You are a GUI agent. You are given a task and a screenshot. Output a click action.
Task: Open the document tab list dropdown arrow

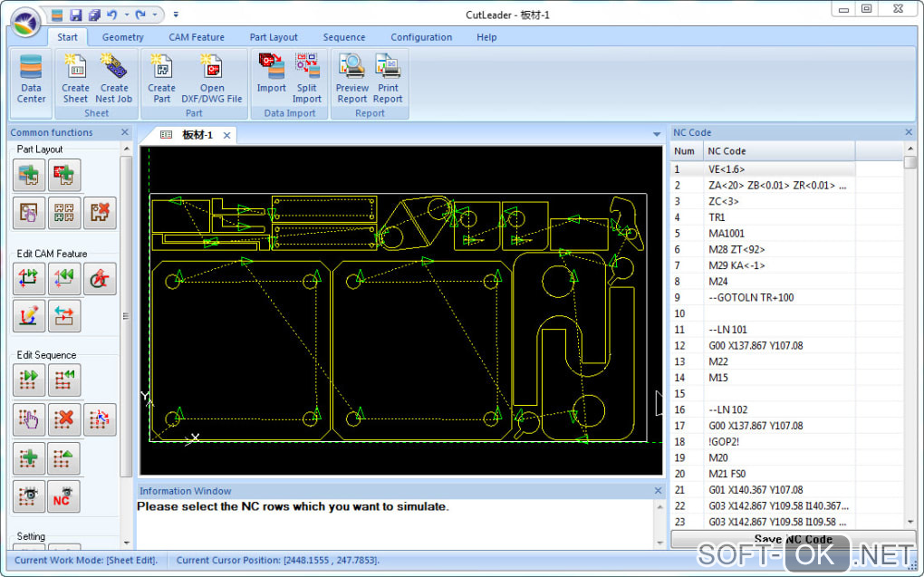[x=657, y=135]
